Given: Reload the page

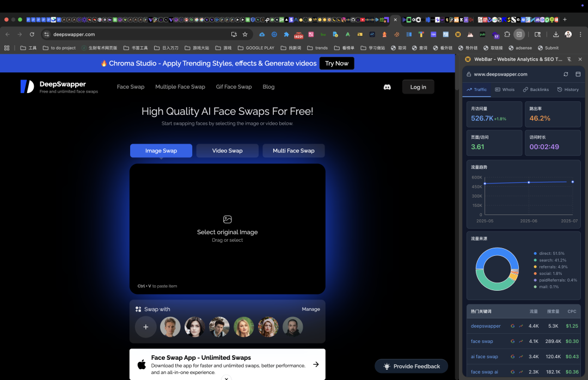Looking at the screenshot, I should point(32,34).
